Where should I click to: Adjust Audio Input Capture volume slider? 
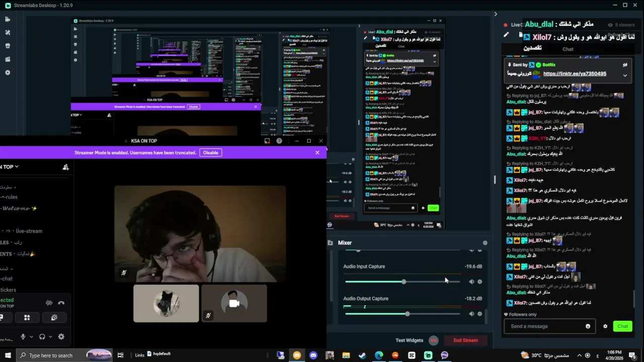[403, 282]
